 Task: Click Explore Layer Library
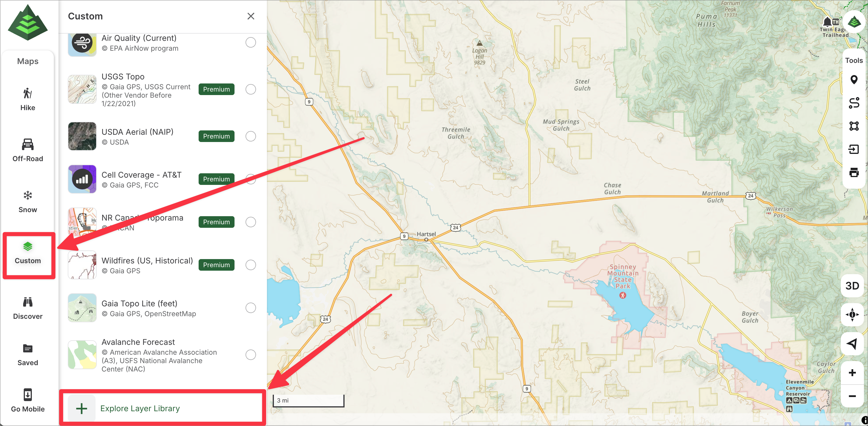click(140, 408)
